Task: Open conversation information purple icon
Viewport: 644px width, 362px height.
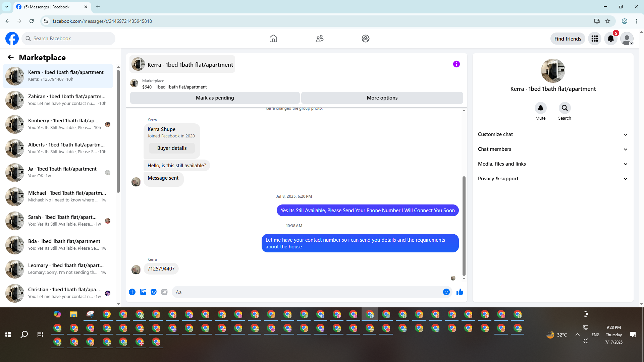Action: click(x=457, y=64)
